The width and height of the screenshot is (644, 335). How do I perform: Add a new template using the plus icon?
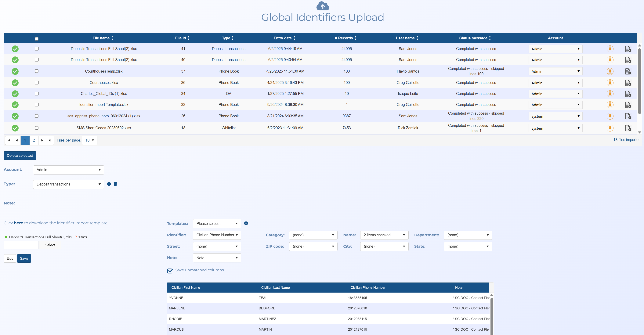(246, 223)
